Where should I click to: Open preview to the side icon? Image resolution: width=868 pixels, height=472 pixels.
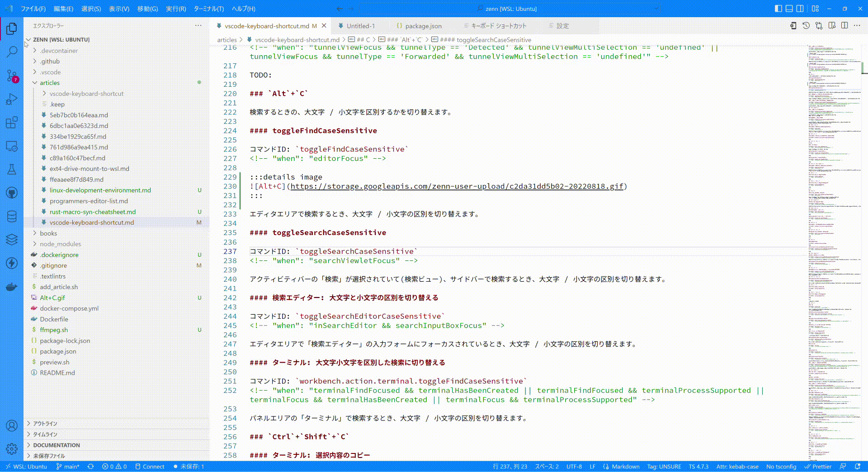coord(832,26)
